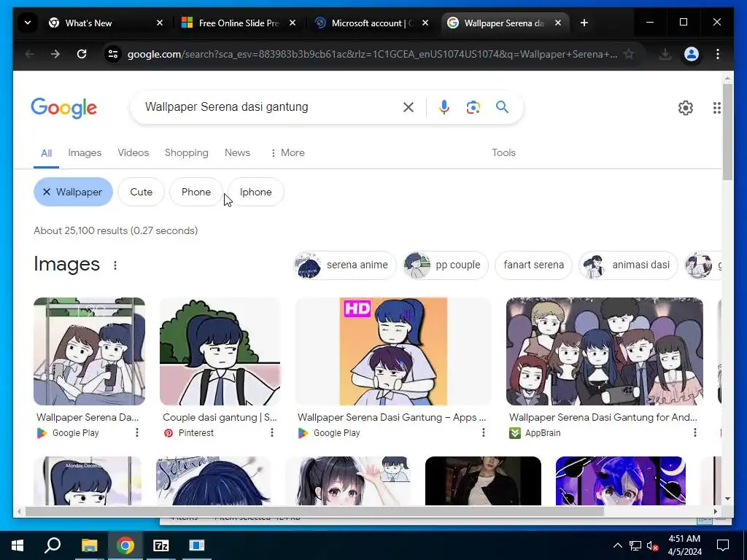747x560 pixels.
Task: Go to Google home via logo
Action: click(64, 108)
